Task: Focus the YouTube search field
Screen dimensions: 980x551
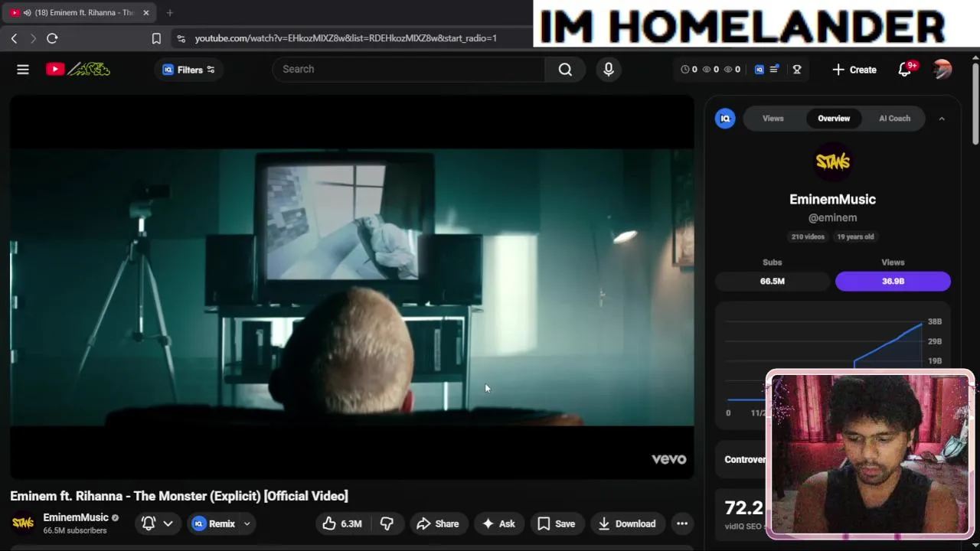Action: pos(408,69)
